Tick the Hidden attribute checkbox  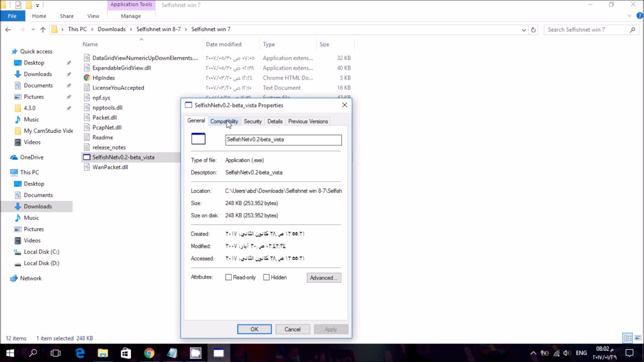coord(266,278)
